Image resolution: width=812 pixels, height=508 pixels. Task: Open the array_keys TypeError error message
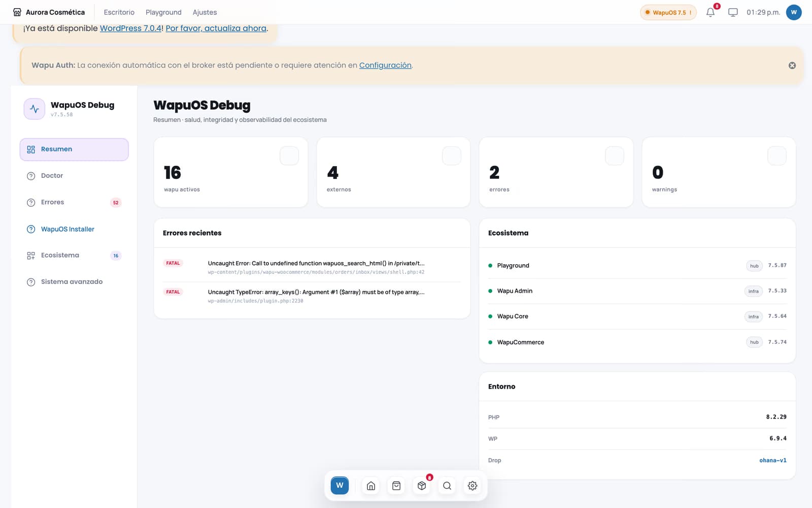coord(316,292)
